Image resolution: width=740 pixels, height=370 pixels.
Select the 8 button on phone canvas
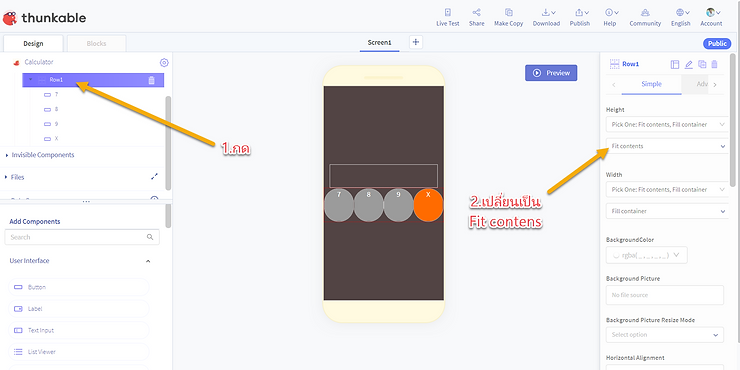(x=369, y=205)
